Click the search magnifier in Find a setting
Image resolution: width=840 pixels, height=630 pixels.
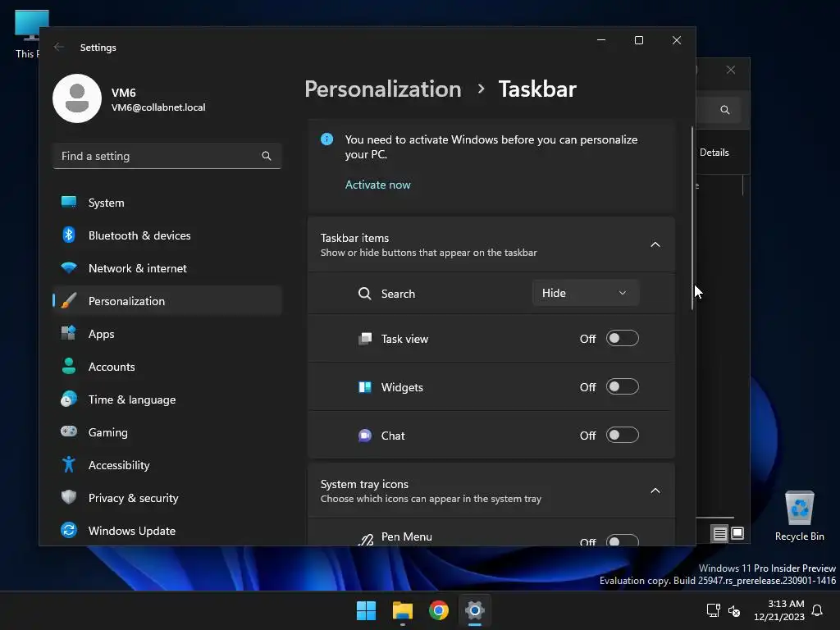(267, 156)
